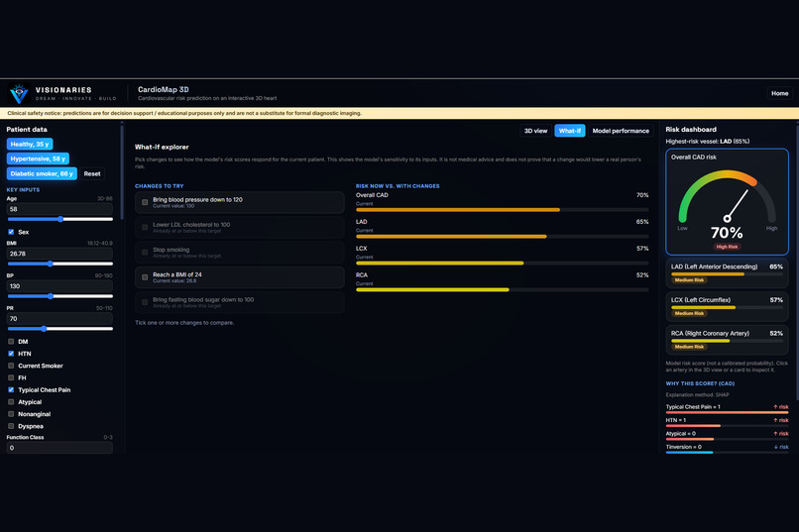
Task: Enable the DM checkbox
Action: (11, 342)
